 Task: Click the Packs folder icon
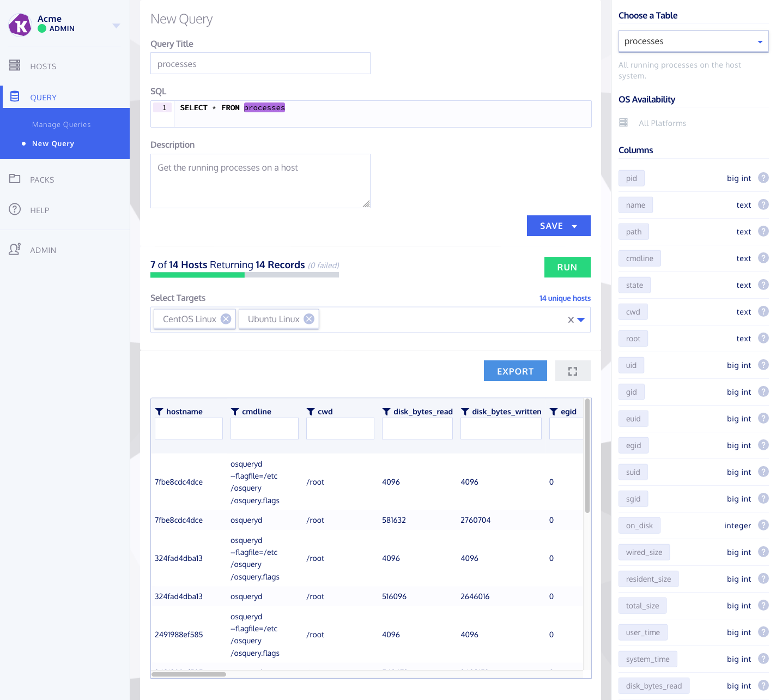pos(15,178)
